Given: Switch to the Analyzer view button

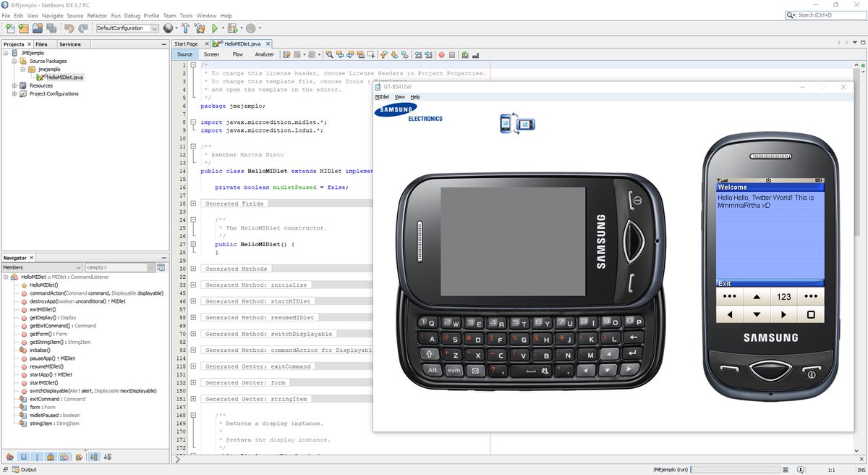Looking at the screenshot, I should (264, 54).
